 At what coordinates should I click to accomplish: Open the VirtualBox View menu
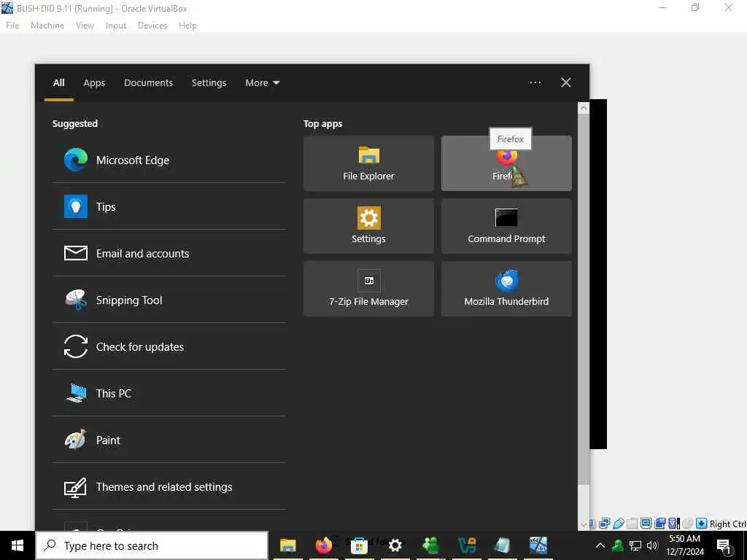coord(85,26)
